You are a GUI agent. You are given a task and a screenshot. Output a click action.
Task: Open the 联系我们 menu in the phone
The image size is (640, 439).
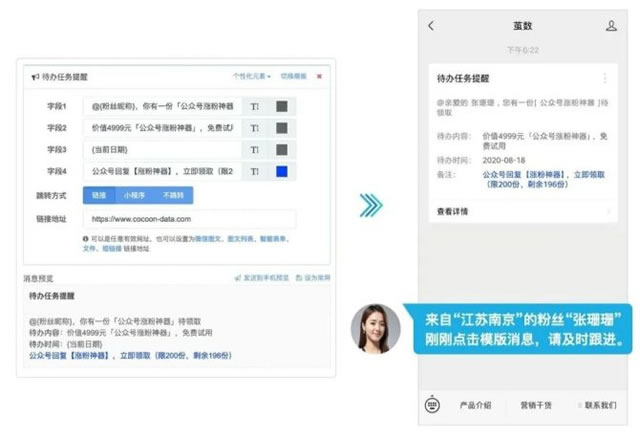[600, 405]
